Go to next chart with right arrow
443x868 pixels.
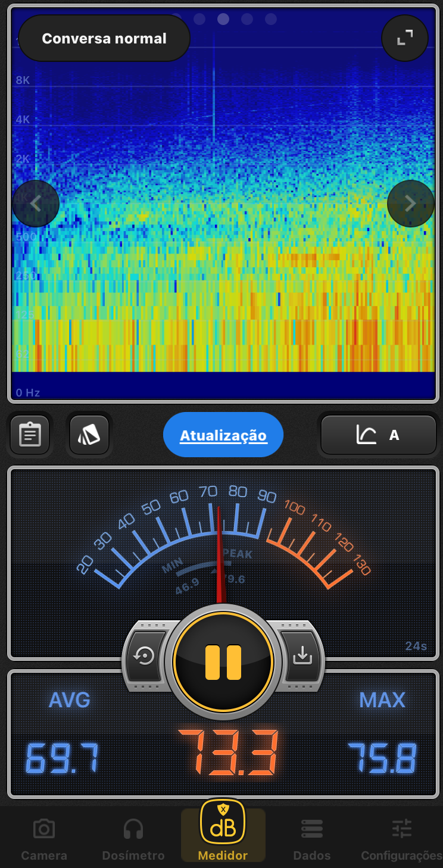410,204
